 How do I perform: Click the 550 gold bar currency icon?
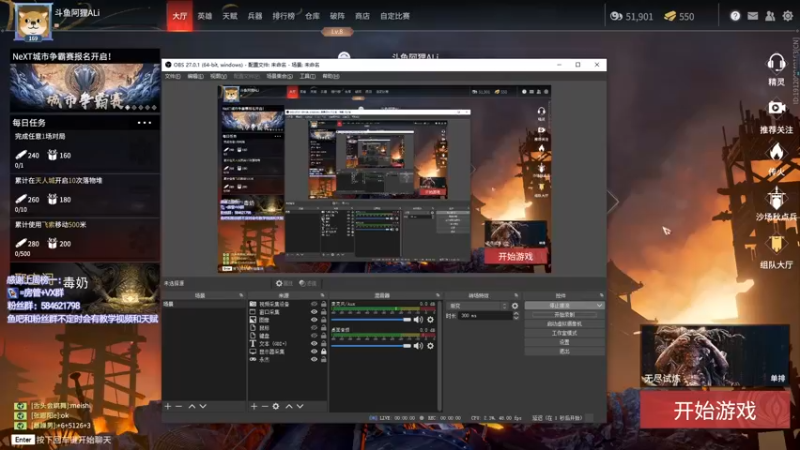point(670,16)
